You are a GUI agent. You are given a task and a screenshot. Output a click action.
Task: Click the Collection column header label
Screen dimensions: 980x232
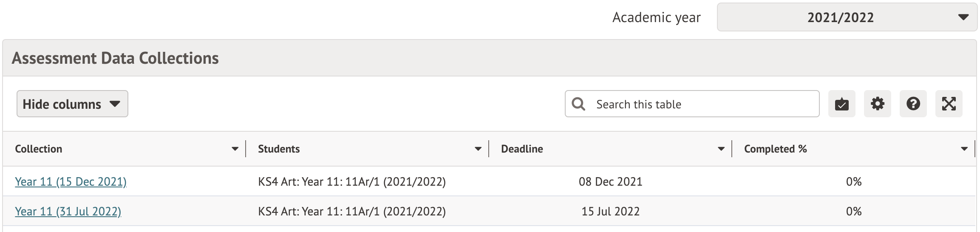click(39, 149)
